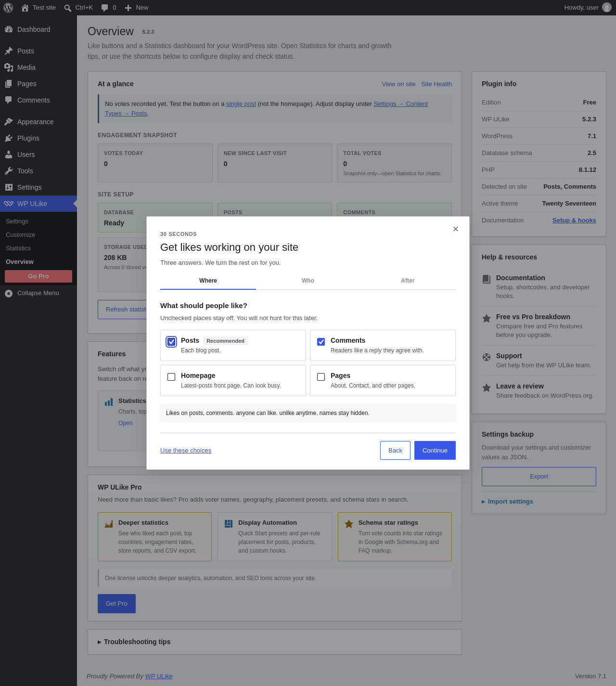Click the Documentation book icon

tap(487, 279)
